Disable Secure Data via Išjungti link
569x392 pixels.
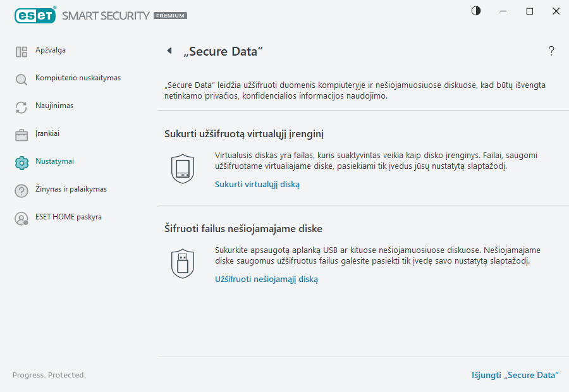(515, 375)
